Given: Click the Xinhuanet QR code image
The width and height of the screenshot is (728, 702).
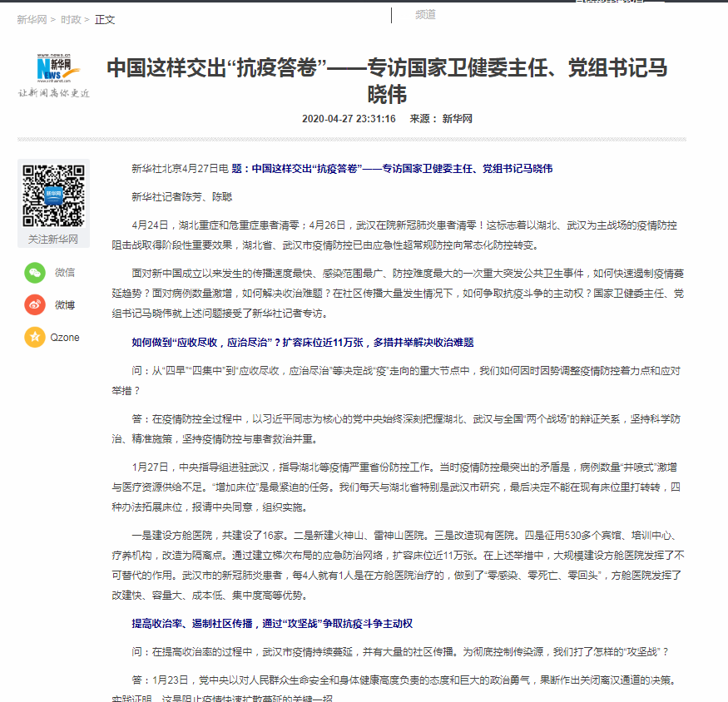Looking at the screenshot, I should (x=53, y=195).
